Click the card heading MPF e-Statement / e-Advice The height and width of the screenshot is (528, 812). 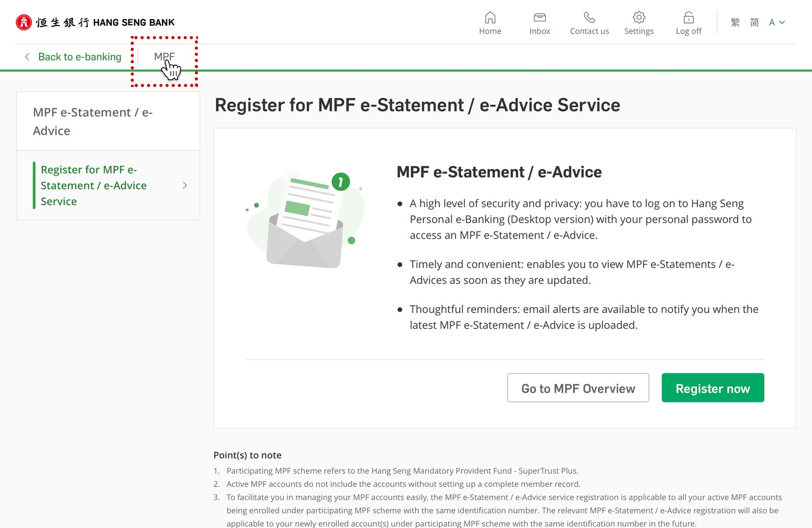[x=499, y=172]
